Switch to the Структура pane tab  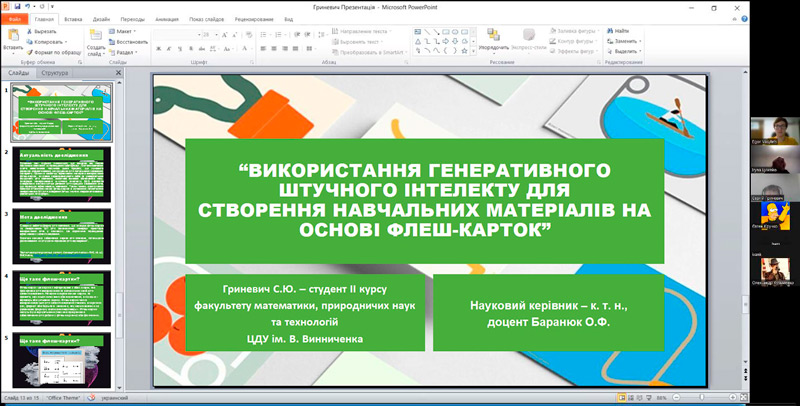coord(55,73)
